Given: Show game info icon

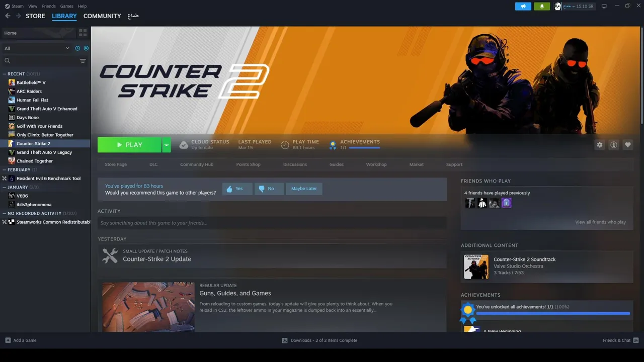Looking at the screenshot, I should pyautogui.click(x=613, y=145).
